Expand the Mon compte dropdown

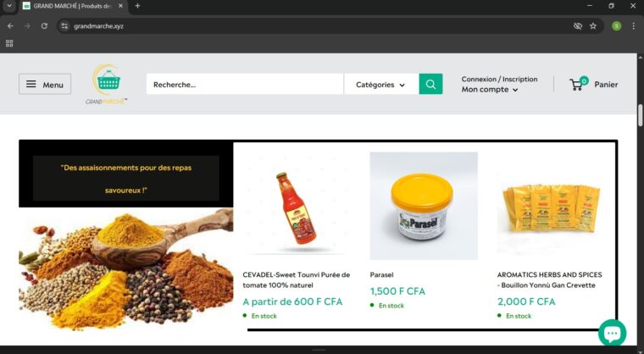489,90
